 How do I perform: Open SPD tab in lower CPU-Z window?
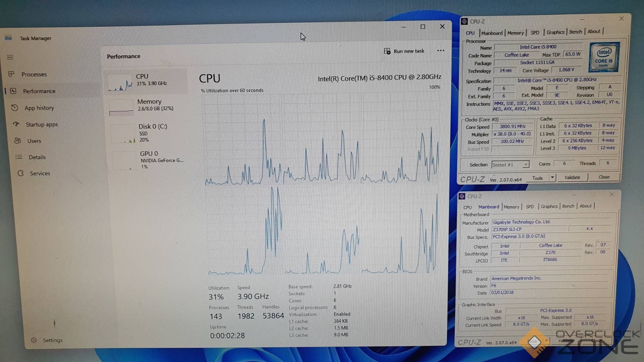tap(530, 207)
